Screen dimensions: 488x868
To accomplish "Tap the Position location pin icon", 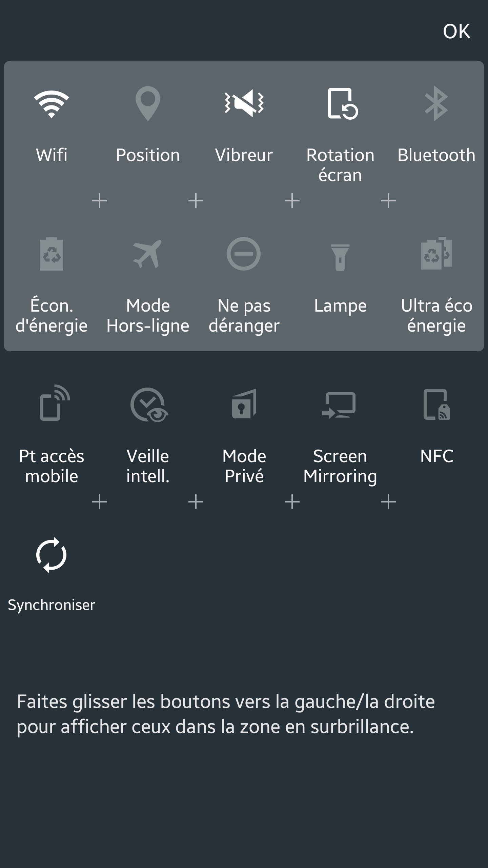I will [148, 104].
